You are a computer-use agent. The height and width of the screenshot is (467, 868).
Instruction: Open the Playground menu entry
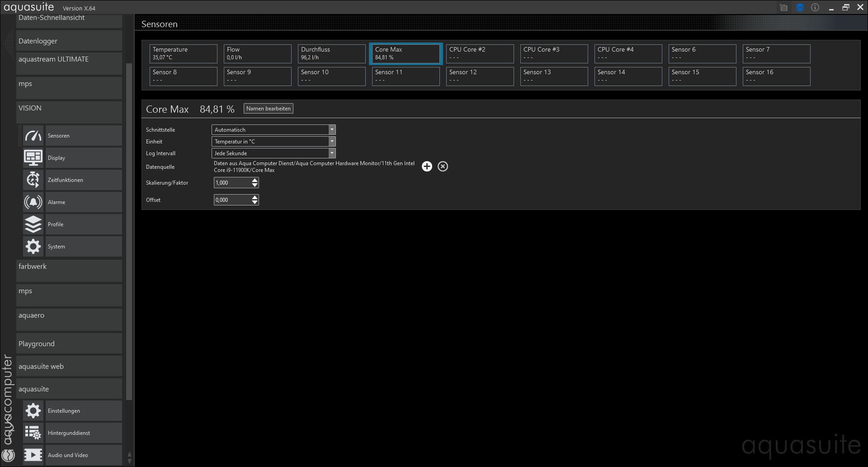[69, 344]
